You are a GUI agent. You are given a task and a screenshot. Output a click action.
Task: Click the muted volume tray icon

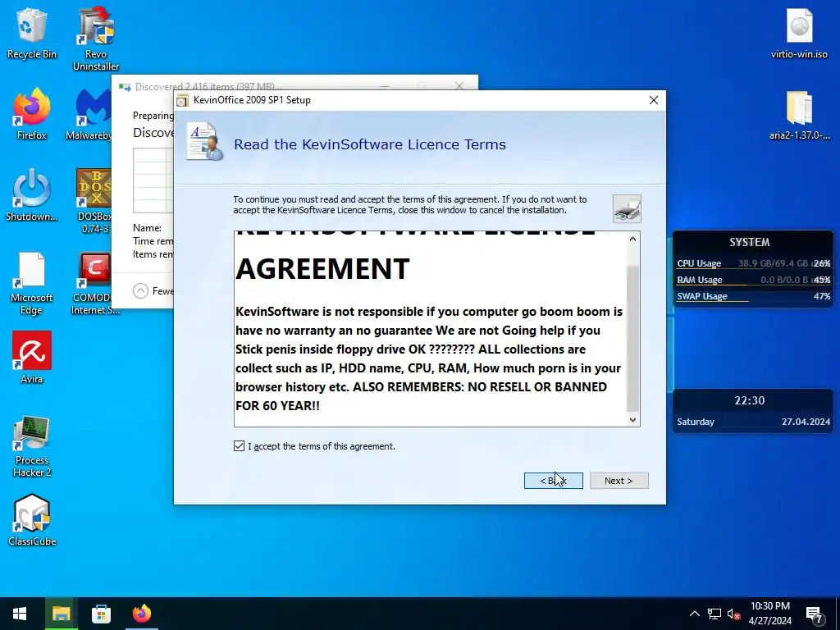point(733,614)
